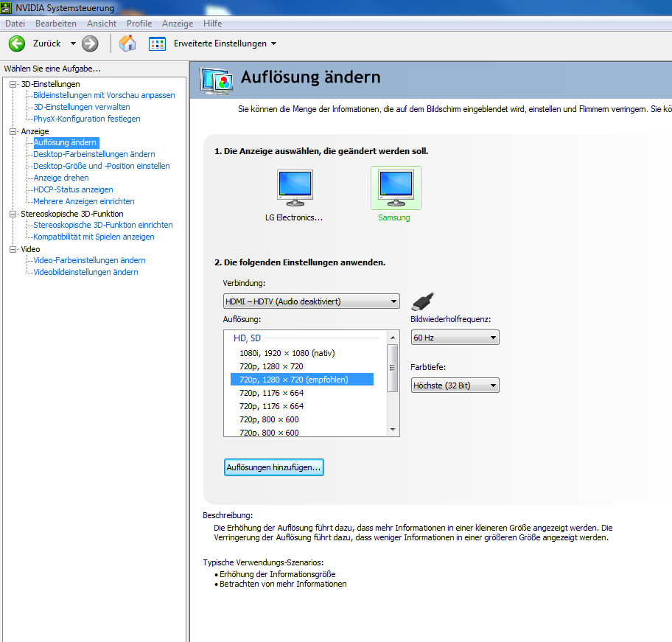This screenshot has height=642, width=672.
Task: Click the Auflösung ändern header icon
Action: click(217, 80)
